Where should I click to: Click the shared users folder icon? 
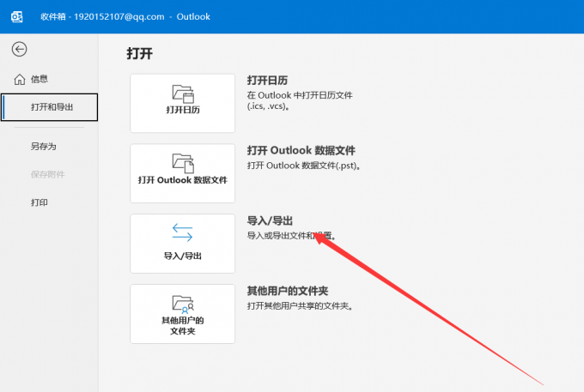coord(183,304)
